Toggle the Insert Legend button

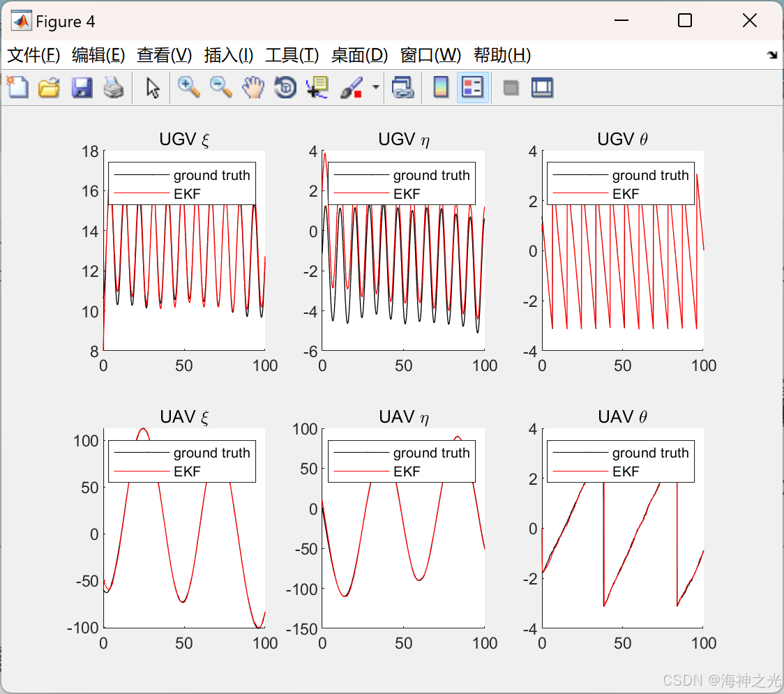(472, 87)
